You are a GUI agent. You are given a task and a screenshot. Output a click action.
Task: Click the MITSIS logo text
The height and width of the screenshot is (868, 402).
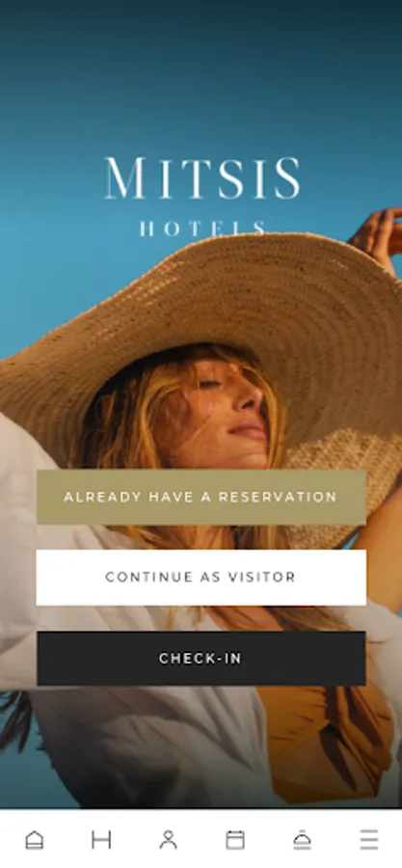tap(202, 178)
